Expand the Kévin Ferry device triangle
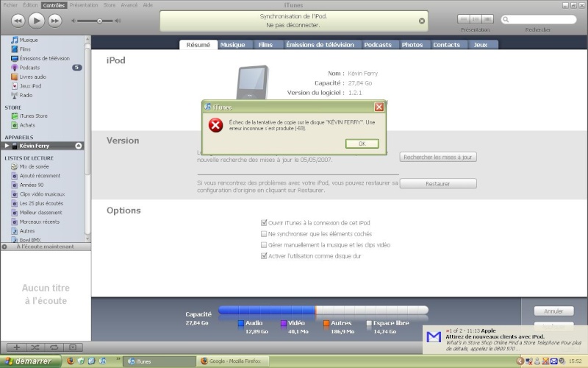This screenshot has height=368, width=588. pyautogui.click(x=7, y=146)
